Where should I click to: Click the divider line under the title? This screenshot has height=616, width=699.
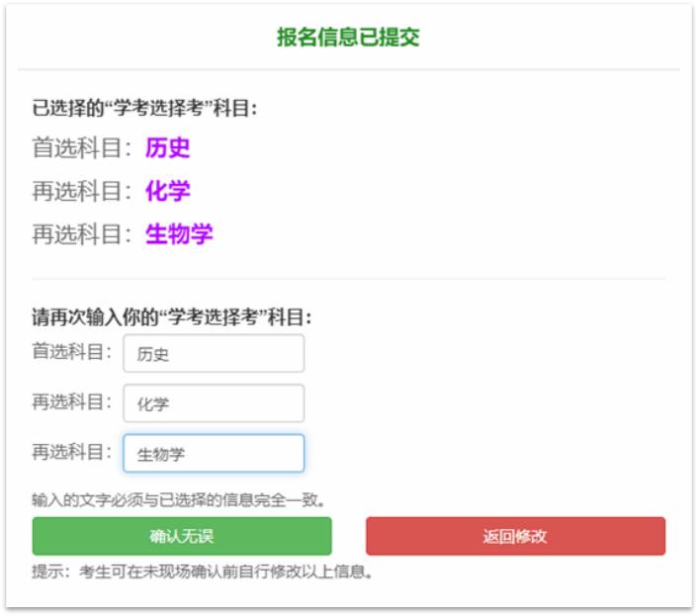click(x=348, y=70)
